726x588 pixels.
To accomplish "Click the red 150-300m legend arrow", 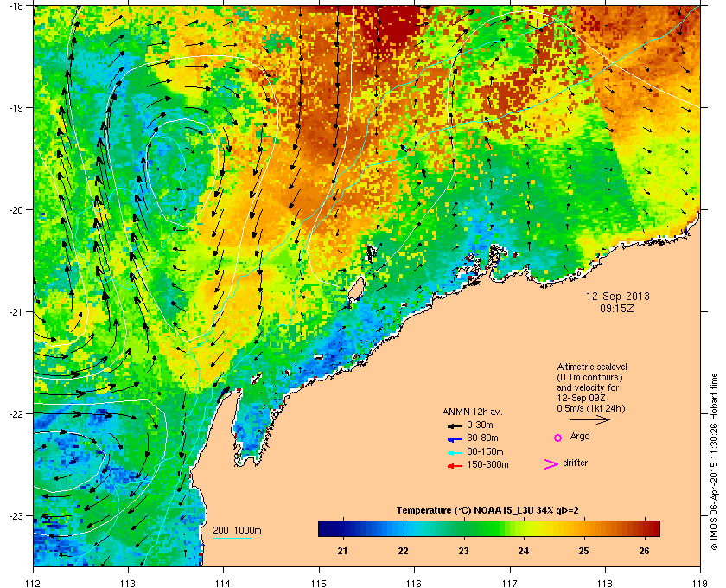I will pos(455,466).
